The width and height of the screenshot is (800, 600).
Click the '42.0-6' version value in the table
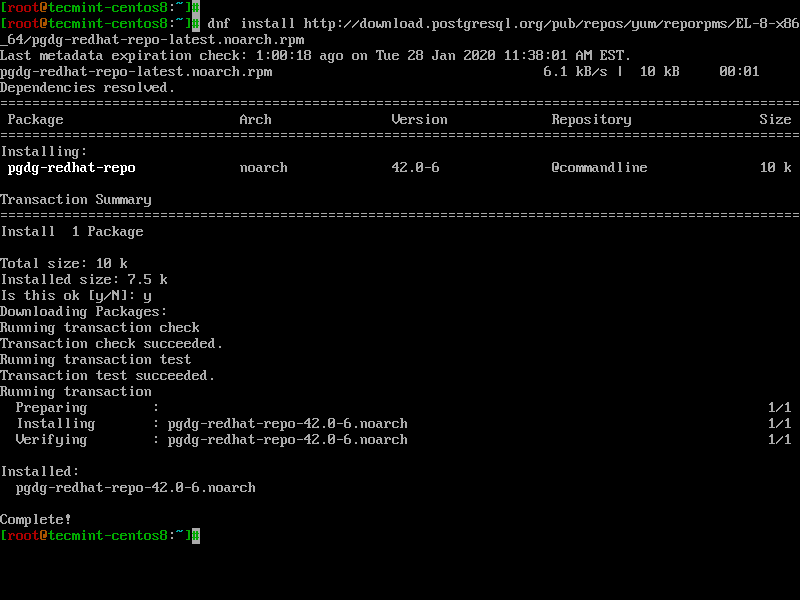415,167
